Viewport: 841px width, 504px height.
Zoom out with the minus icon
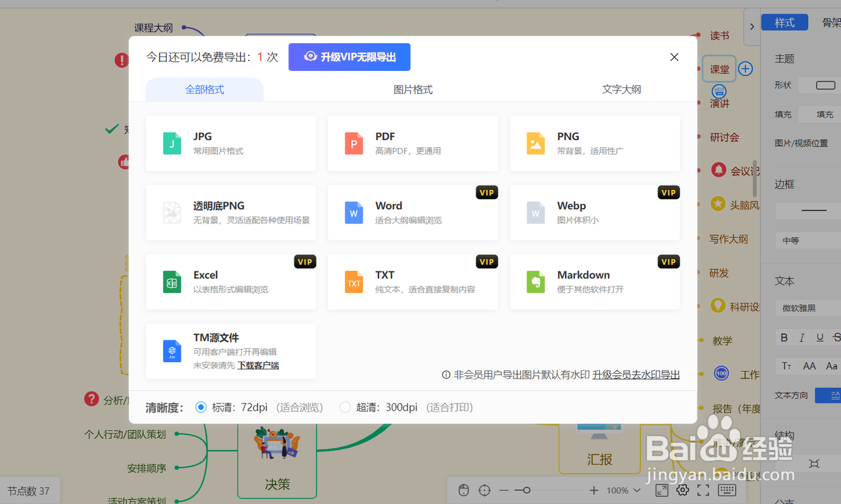[504, 490]
